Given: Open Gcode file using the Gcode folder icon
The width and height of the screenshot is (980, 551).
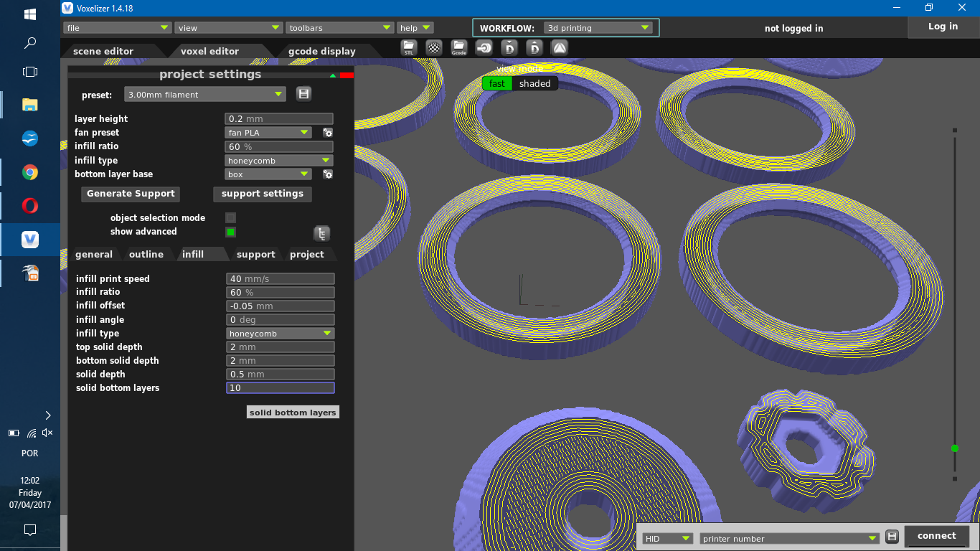Looking at the screenshot, I should (459, 48).
